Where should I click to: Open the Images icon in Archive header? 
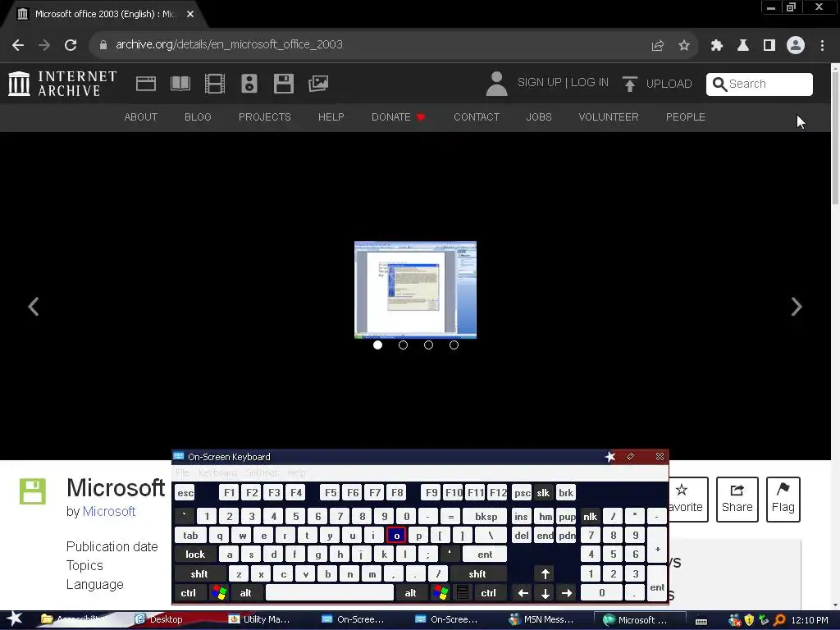pyautogui.click(x=318, y=84)
